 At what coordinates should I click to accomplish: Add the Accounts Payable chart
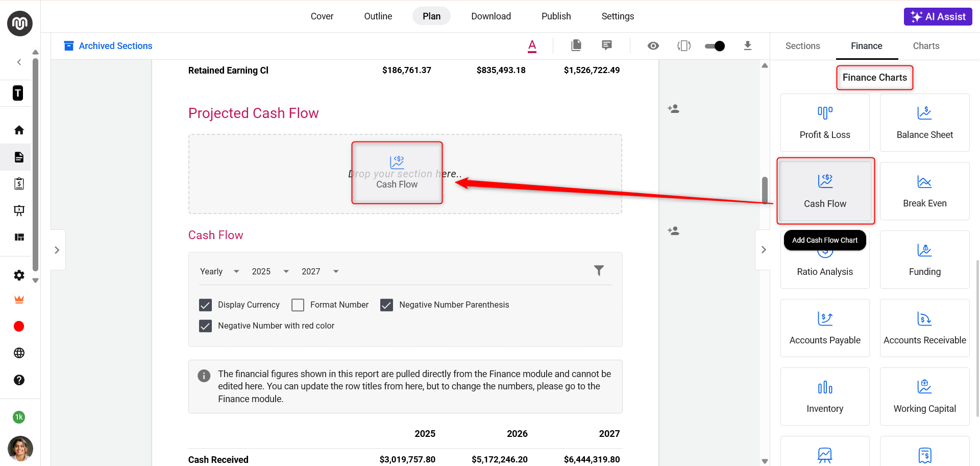[x=825, y=328]
